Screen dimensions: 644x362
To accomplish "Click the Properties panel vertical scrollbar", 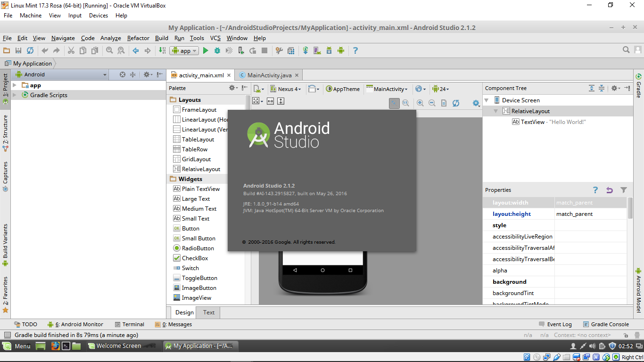I will (x=630, y=208).
